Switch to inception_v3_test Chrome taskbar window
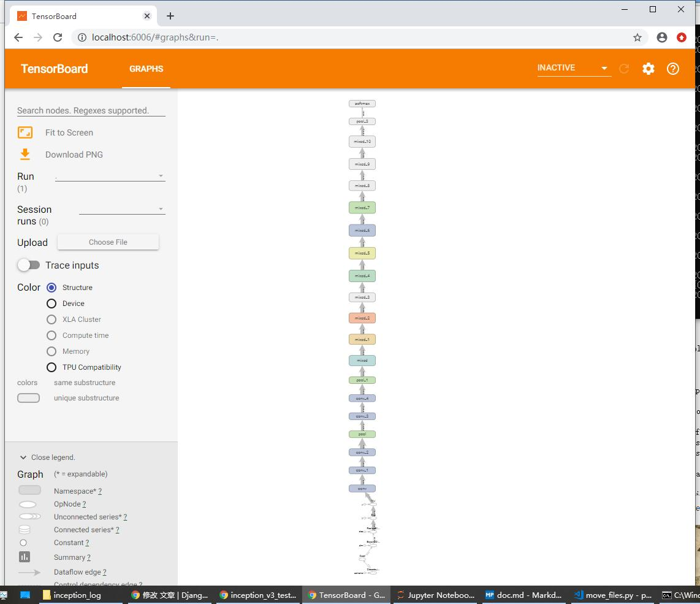Screen dimensions: 700x604 [x=258, y=595]
